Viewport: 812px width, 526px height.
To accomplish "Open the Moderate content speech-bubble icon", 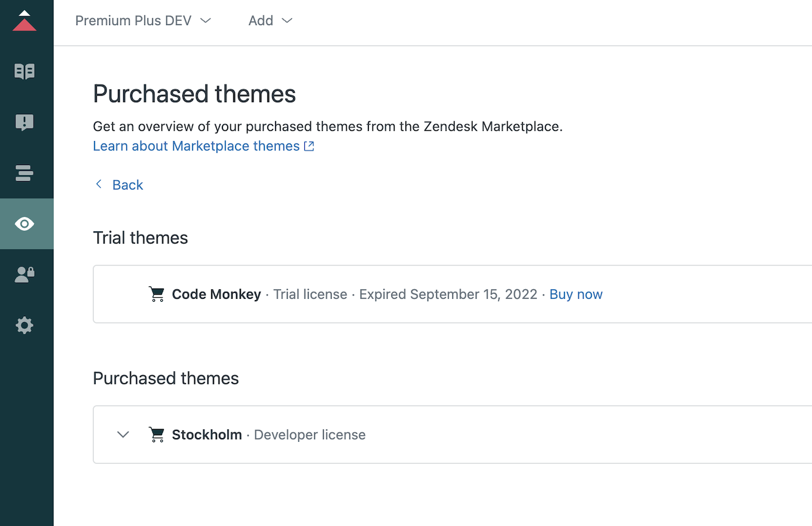I will click(x=25, y=123).
